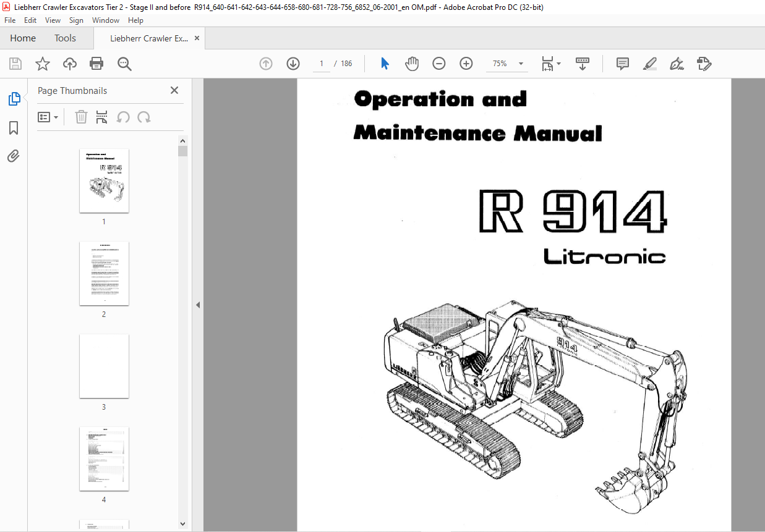Open the Attachments paperclip panel
Viewport: 765px width, 532px height.
(x=14, y=156)
